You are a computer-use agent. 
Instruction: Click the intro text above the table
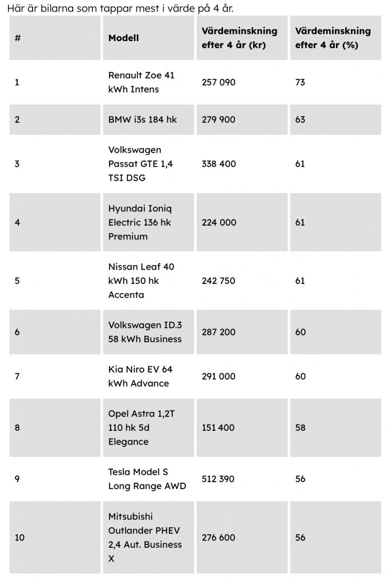(120, 8)
